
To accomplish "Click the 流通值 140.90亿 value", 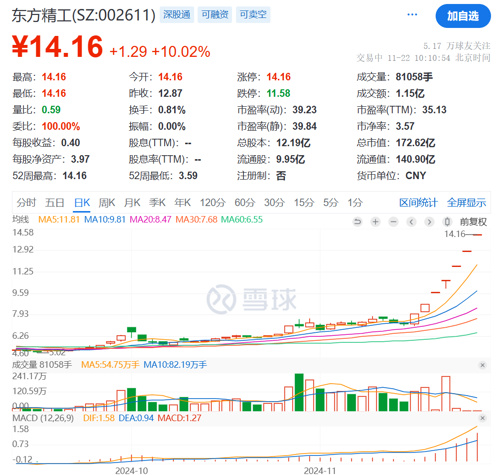I will [x=415, y=159].
